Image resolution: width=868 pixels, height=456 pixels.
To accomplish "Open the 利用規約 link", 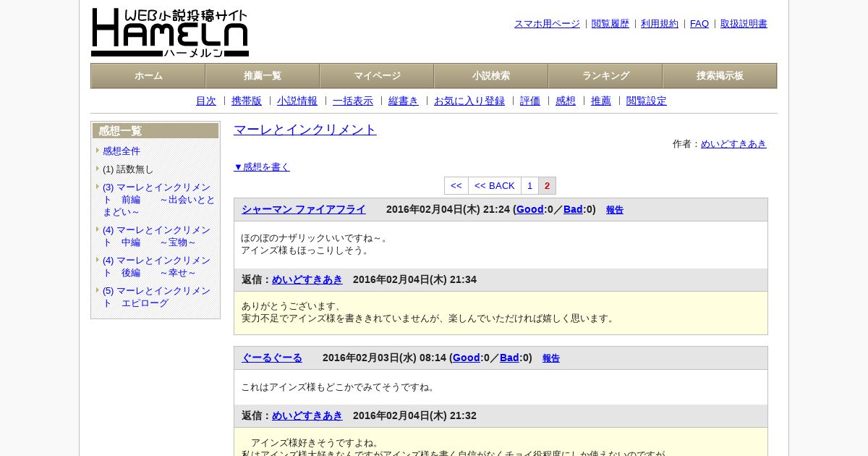I will (x=660, y=24).
